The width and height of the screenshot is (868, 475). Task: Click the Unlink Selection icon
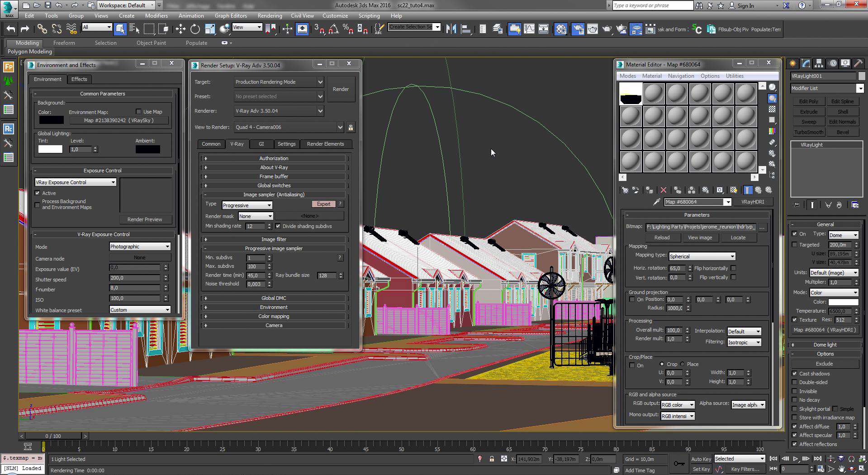(x=57, y=29)
